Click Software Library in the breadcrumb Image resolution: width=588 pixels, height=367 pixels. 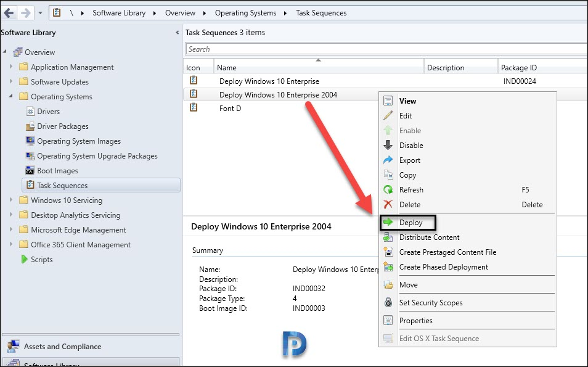119,13
